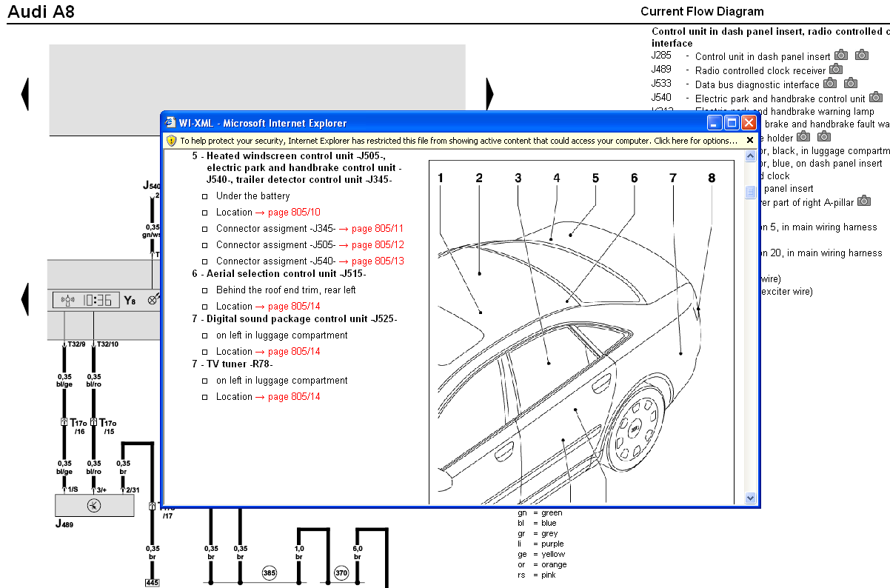Open camera icon for right A-pillar entry
This screenshot has height=588, width=890.
(x=864, y=201)
